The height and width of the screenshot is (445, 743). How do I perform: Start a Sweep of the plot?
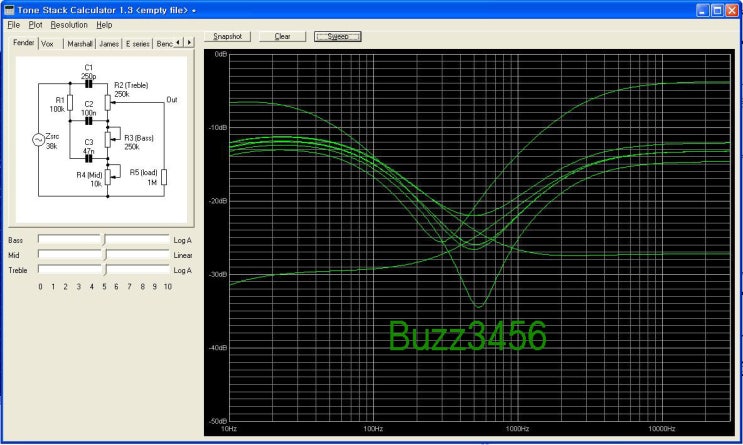click(x=337, y=36)
